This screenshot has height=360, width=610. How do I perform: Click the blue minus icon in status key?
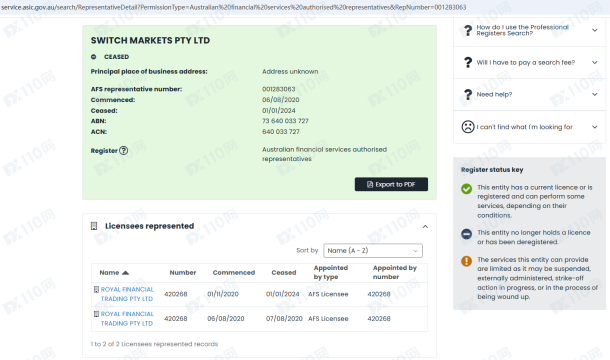(x=466, y=234)
